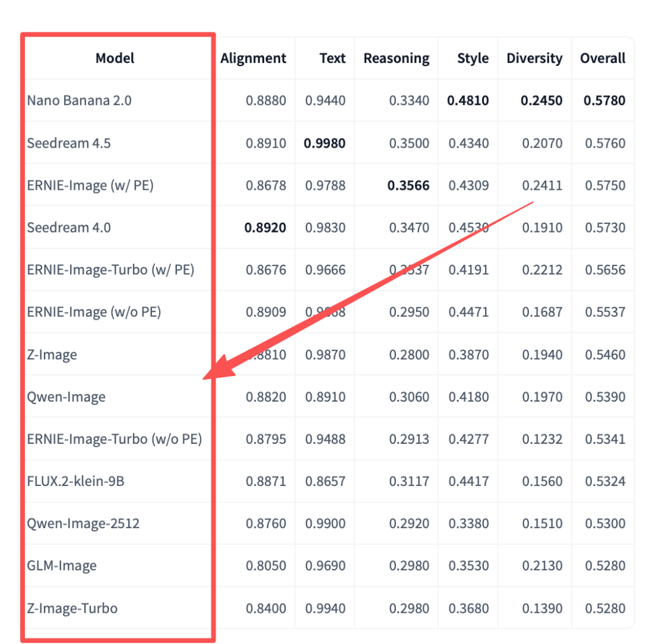659x644 pixels.
Task: Click Z-Image text score 0.9870
Action: pos(325,355)
